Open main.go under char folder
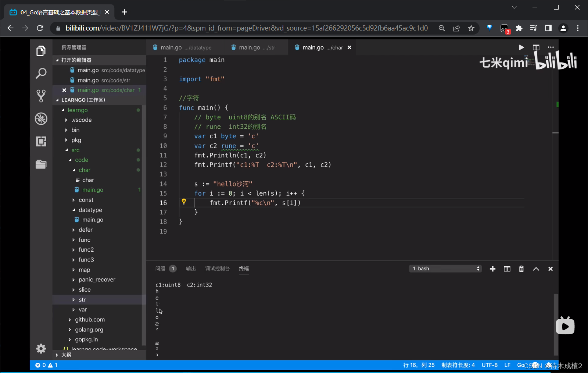This screenshot has height=373, width=588. pos(93,190)
